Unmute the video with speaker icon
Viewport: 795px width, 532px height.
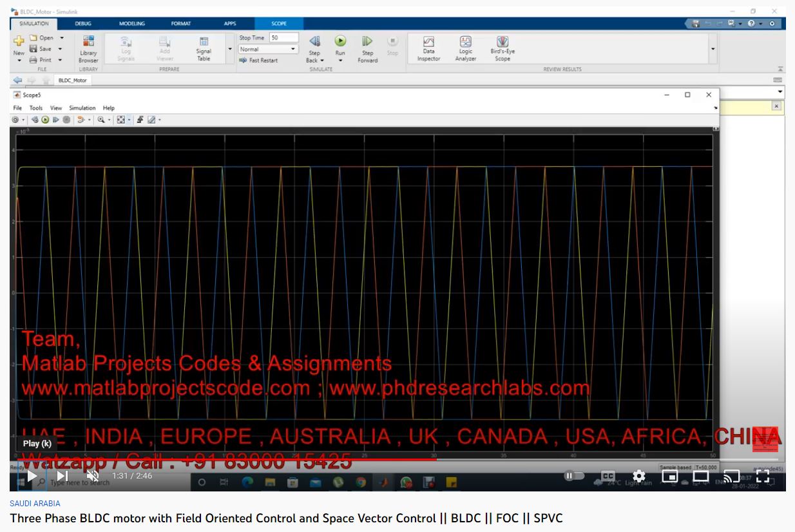(x=92, y=477)
